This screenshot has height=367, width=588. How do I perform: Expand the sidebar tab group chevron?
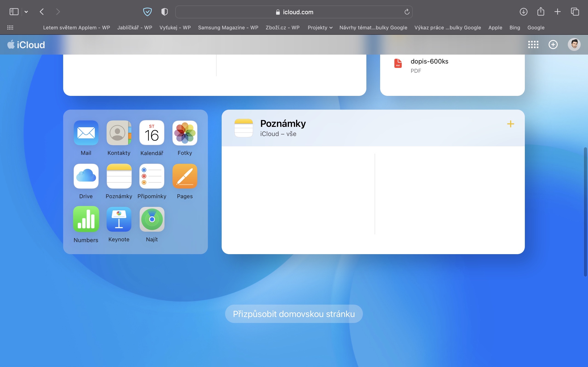pyautogui.click(x=26, y=12)
